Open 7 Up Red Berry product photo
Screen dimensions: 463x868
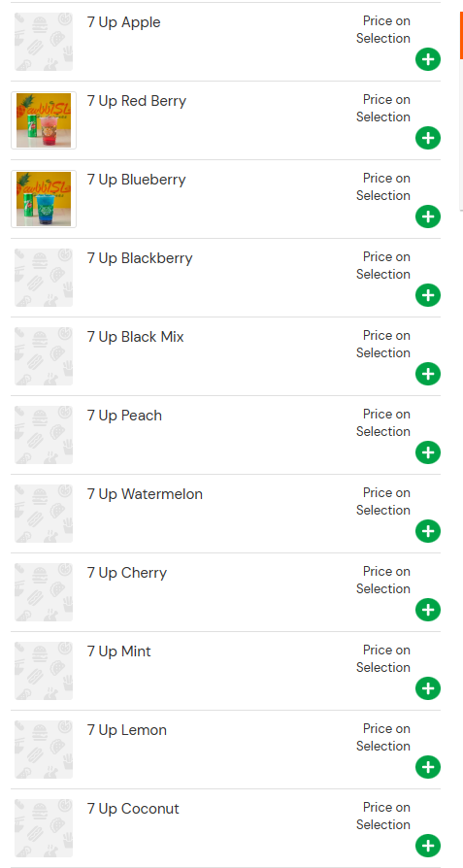[x=44, y=120]
